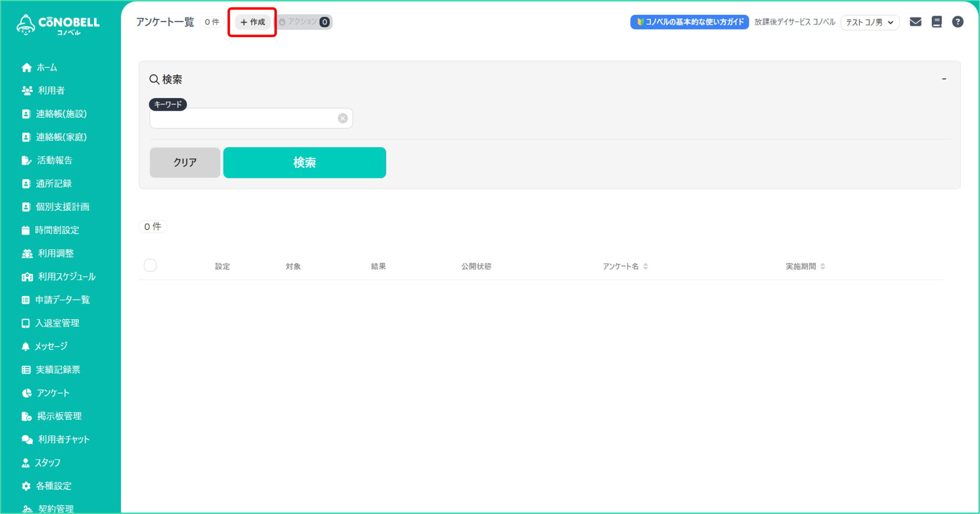This screenshot has height=514, width=980.
Task: Click the help question mark icon
Action: point(957,22)
